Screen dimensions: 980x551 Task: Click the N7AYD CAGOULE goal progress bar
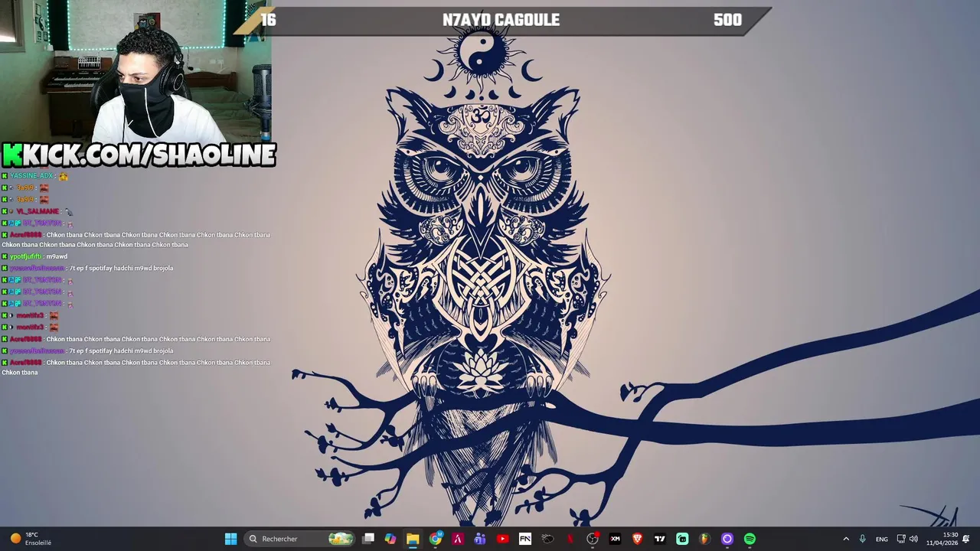(x=501, y=21)
